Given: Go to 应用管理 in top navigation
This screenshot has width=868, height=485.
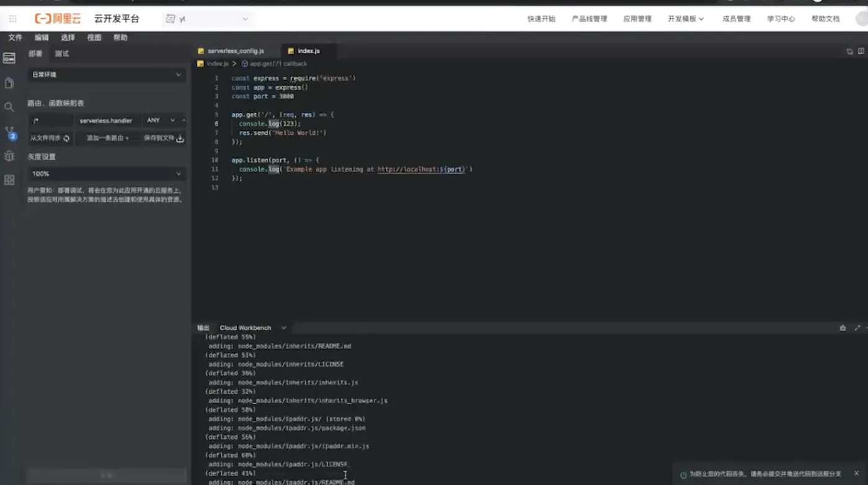Looking at the screenshot, I should (637, 19).
